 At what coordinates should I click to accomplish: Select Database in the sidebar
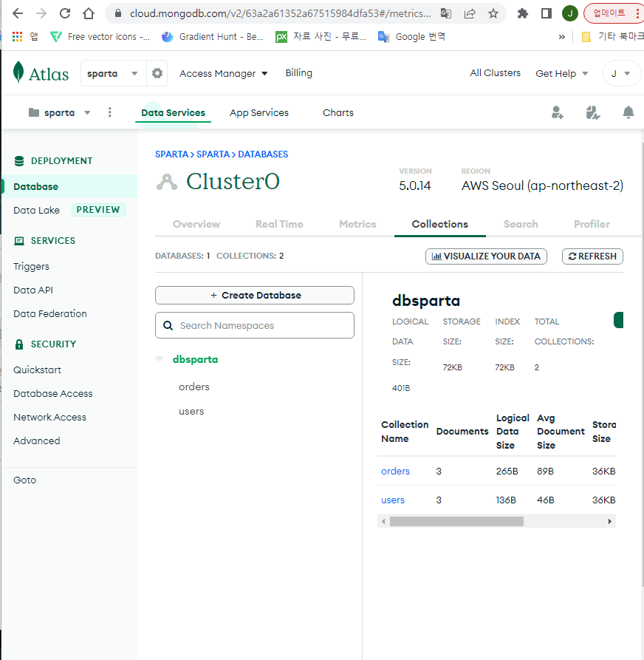pos(69,186)
